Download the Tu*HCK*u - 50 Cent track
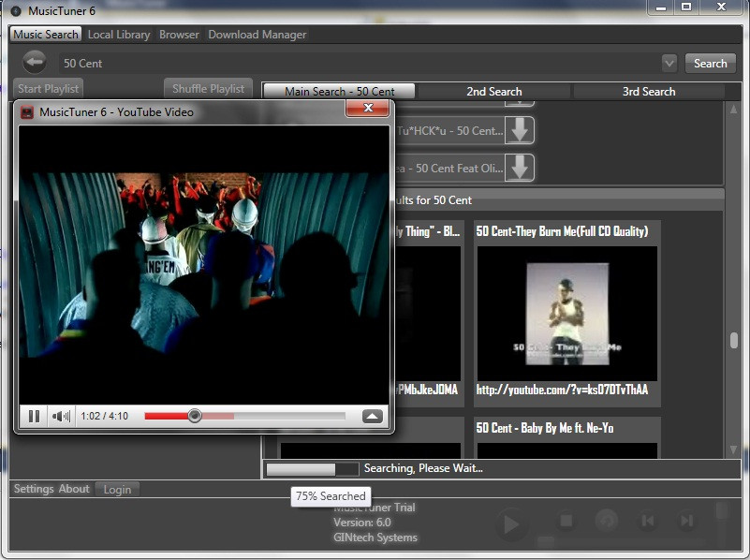Screen dimensions: 750x560 click(x=520, y=130)
